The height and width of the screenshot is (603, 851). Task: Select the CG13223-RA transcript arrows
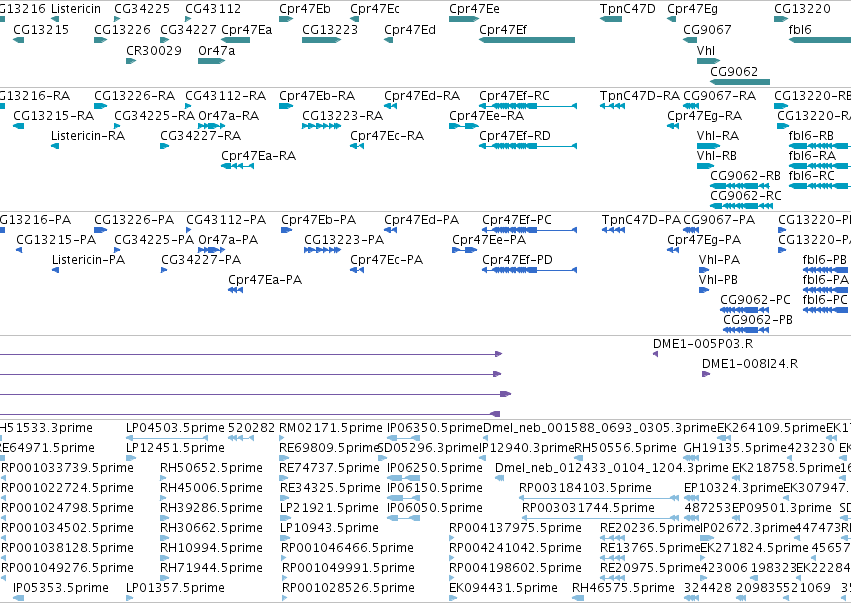tap(321, 126)
